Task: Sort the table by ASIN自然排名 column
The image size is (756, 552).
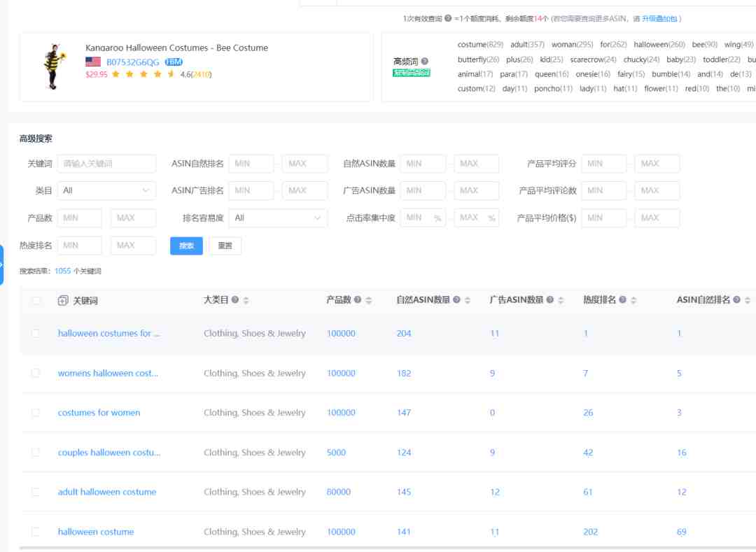Action: click(748, 300)
